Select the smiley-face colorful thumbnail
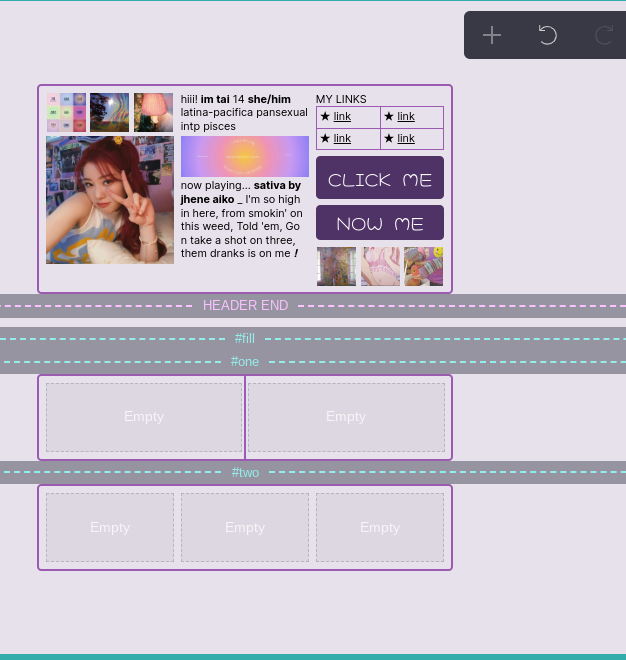626x660 pixels. 424,266
